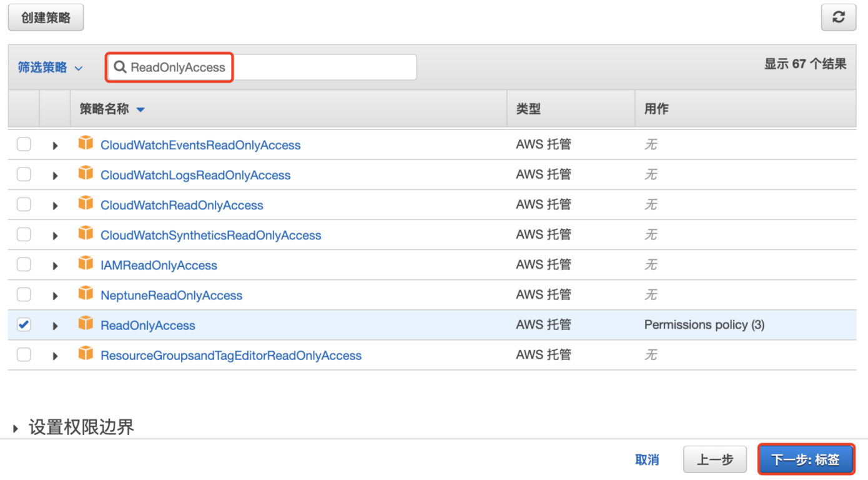Expand the CloudWatchLogsReadOnlyAccess row details
Image resolution: width=868 pixels, height=480 pixels.
[55, 176]
